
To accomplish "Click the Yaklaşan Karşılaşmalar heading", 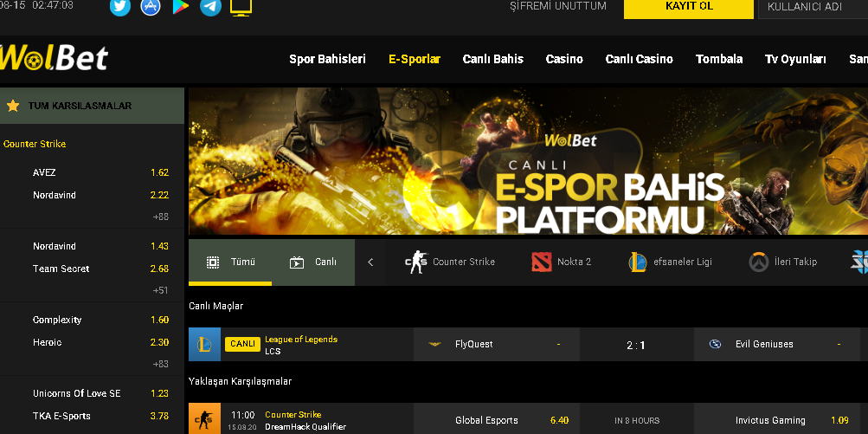I will (x=241, y=382).
